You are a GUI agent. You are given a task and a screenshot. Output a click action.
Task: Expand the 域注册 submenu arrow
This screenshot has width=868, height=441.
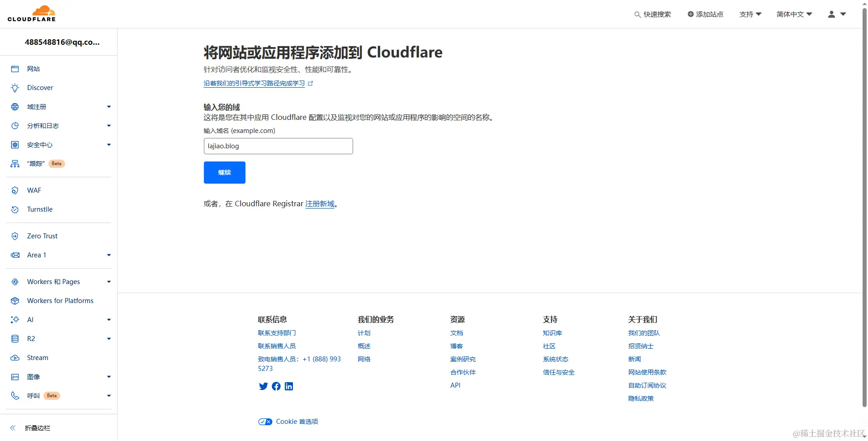pos(109,107)
